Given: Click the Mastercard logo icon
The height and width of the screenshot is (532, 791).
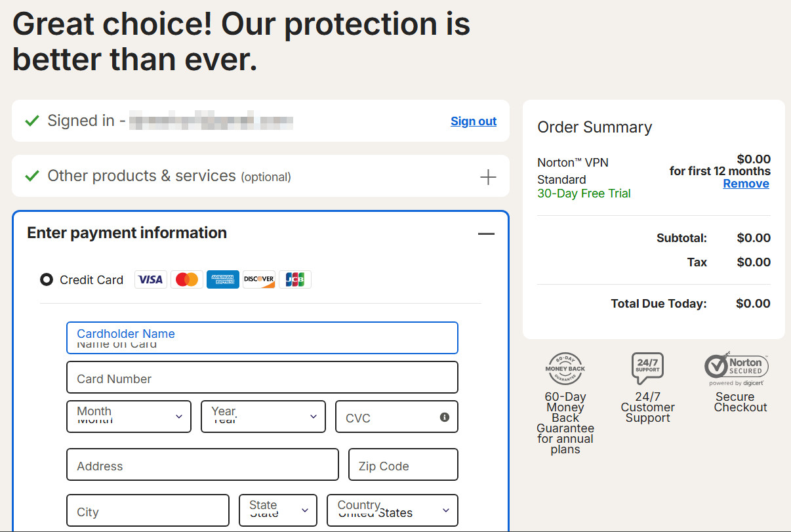Looking at the screenshot, I should [x=187, y=279].
